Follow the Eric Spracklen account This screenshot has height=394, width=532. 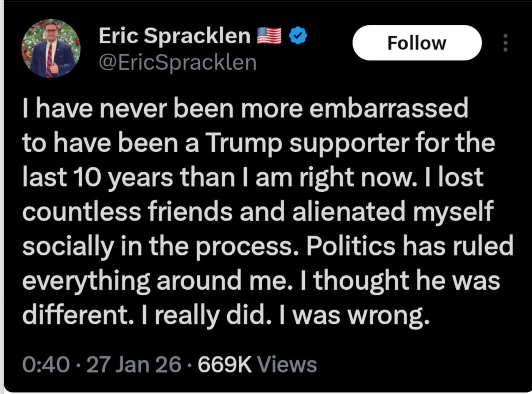[x=417, y=43]
